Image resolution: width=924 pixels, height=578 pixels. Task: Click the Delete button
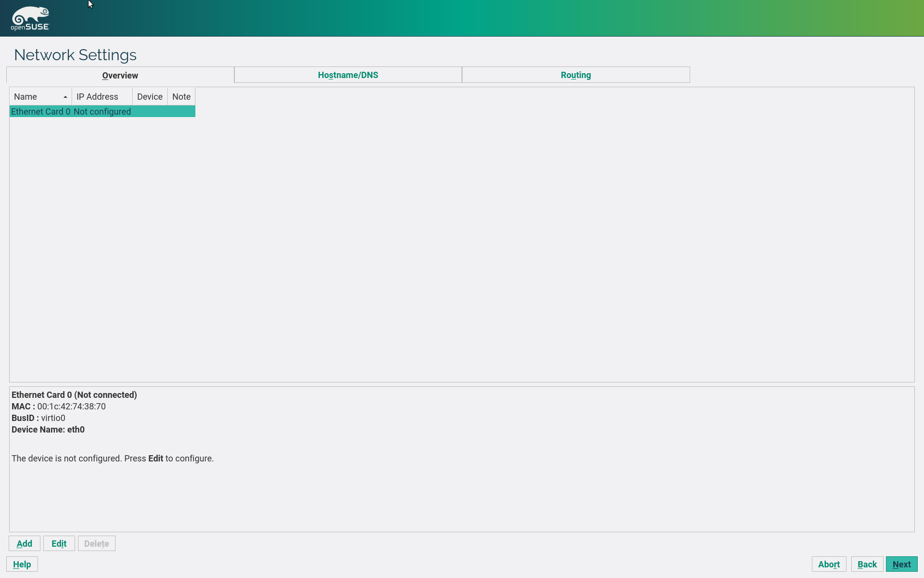(x=96, y=543)
